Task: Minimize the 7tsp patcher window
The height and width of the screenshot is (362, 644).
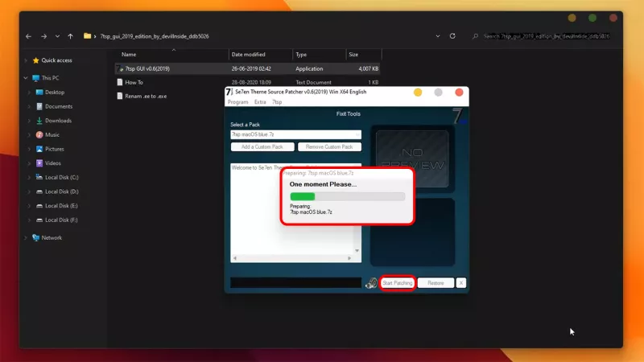Action: tap(418, 93)
